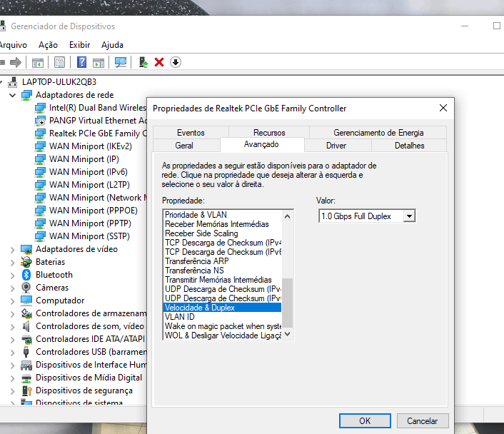
Task: Expand the Computador node
Action: [13, 301]
